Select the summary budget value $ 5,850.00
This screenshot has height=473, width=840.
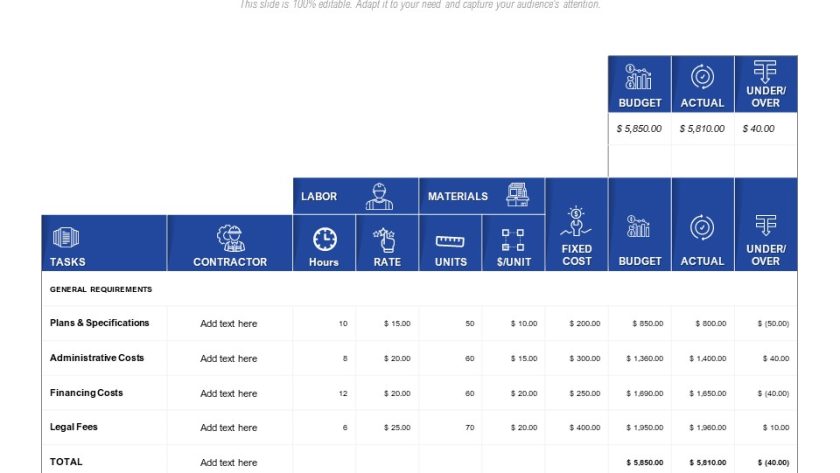coord(639,129)
